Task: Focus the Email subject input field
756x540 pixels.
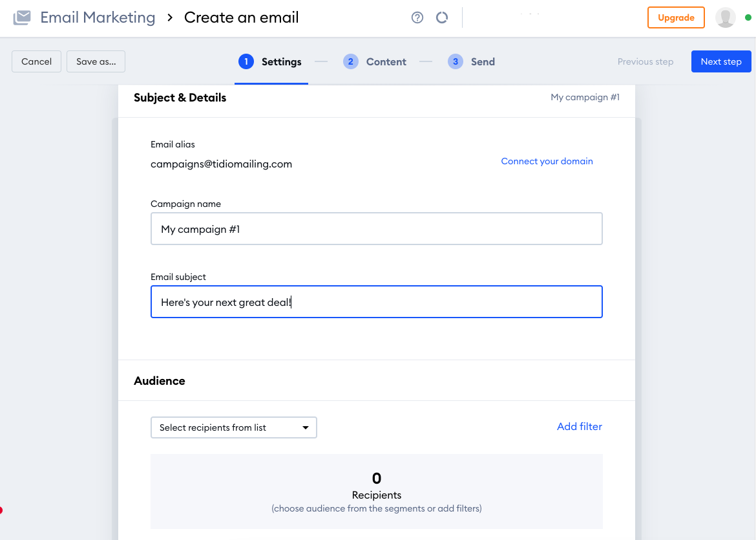Action: (377, 302)
